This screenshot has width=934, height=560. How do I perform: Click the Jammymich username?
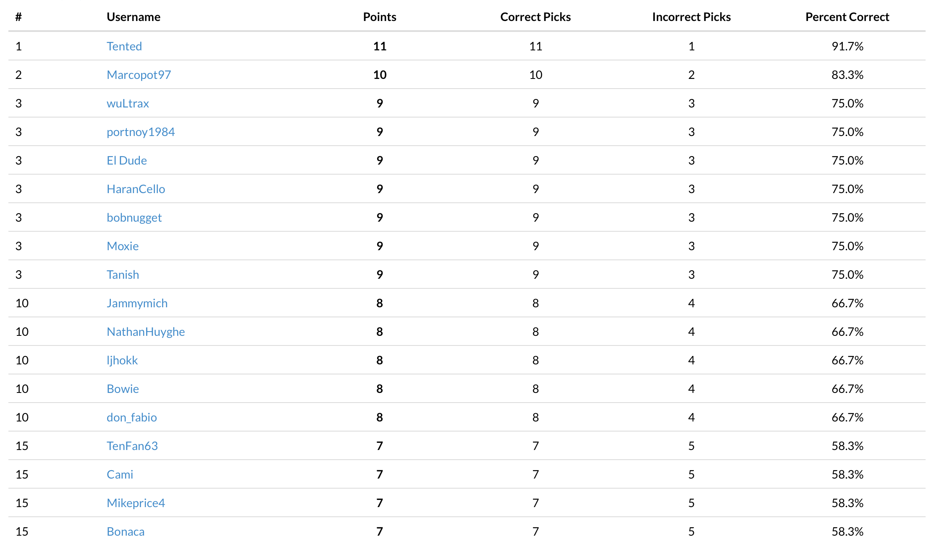click(137, 303)
